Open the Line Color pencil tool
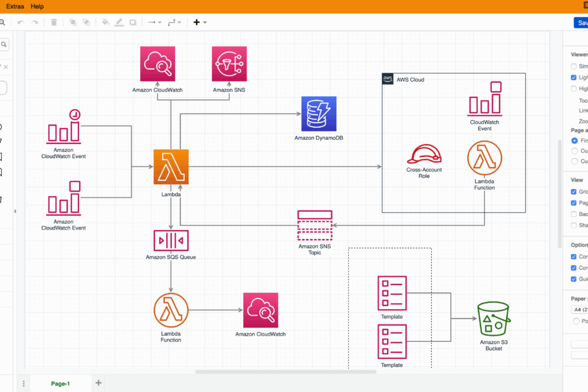The image size is (588, 392). pos(119,23)
